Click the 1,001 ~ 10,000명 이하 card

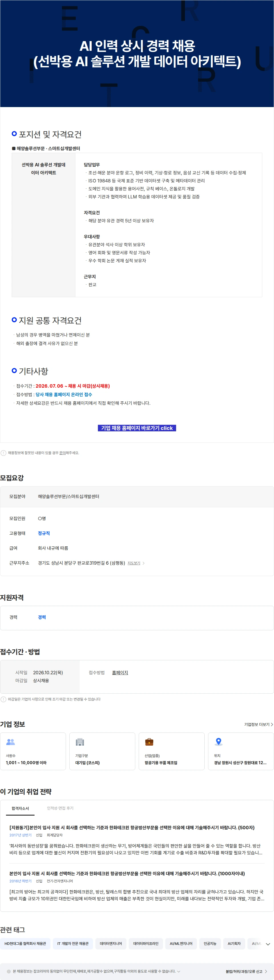(x=33, y=751)
